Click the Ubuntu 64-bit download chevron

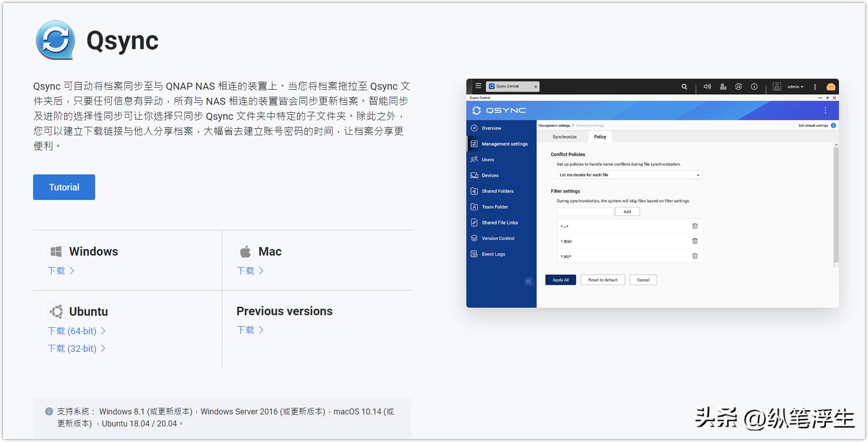(103, 331)
